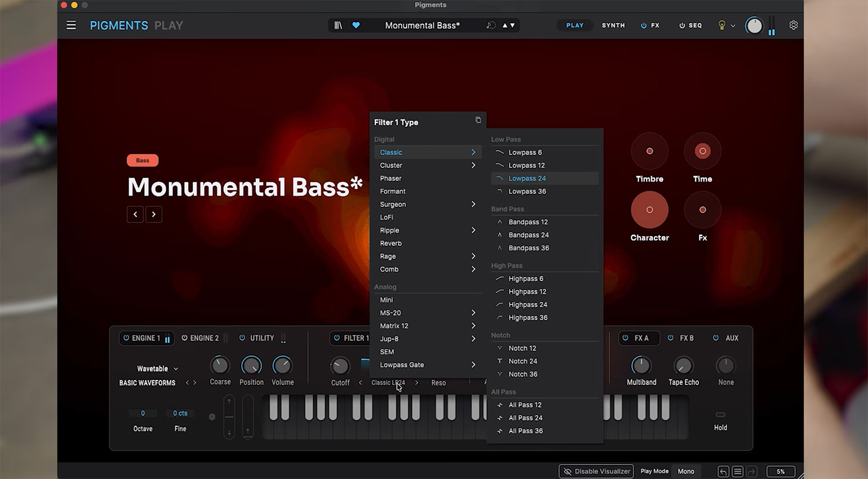Go to next preset arrow button
868x479 pixels.
click(x=154, y=215)
